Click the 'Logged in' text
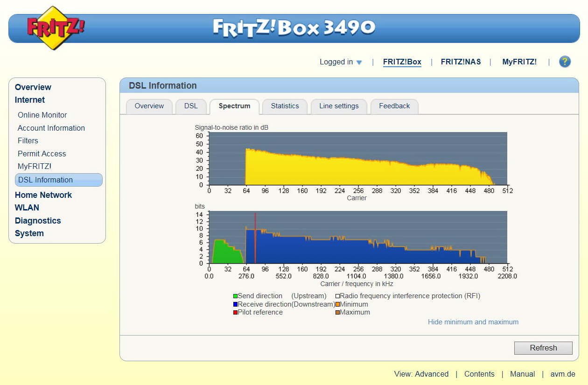588x385 pixels. [x=336, y=62]
